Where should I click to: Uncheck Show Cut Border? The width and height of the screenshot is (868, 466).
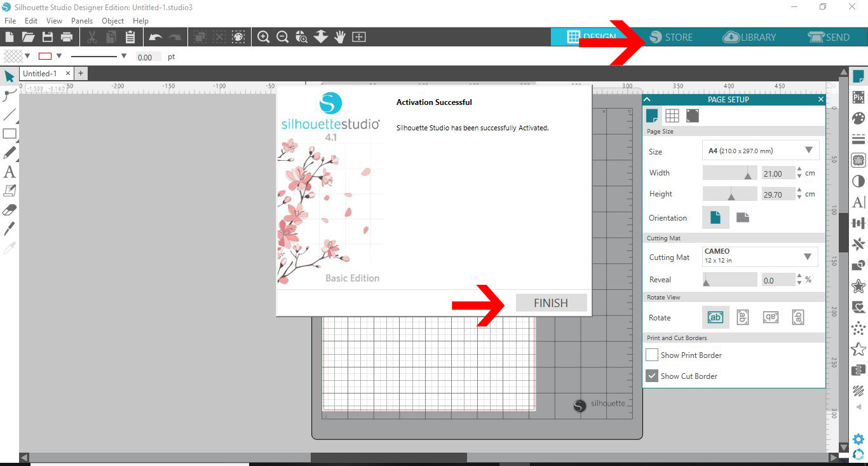651,375
